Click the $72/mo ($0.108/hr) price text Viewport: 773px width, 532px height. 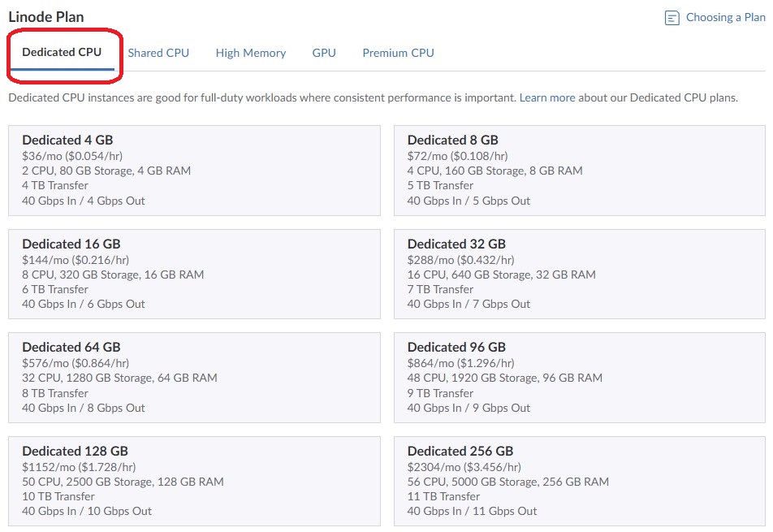point(457,156)
